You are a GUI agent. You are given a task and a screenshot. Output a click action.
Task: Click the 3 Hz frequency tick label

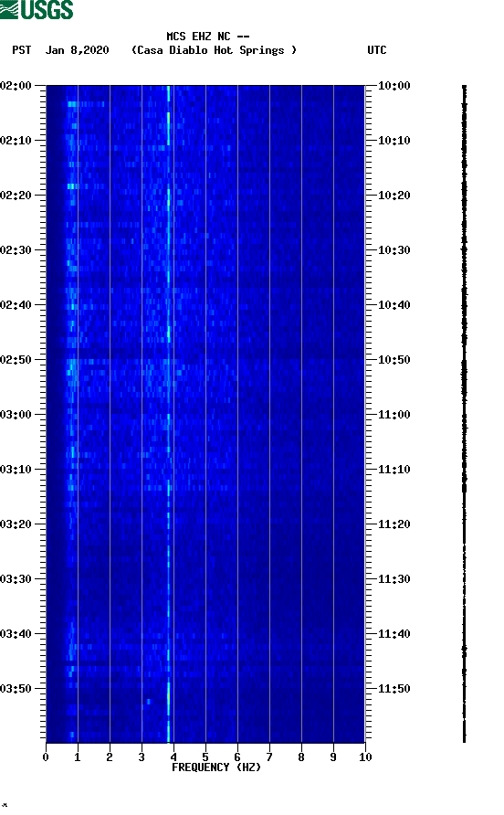point(142,757)
